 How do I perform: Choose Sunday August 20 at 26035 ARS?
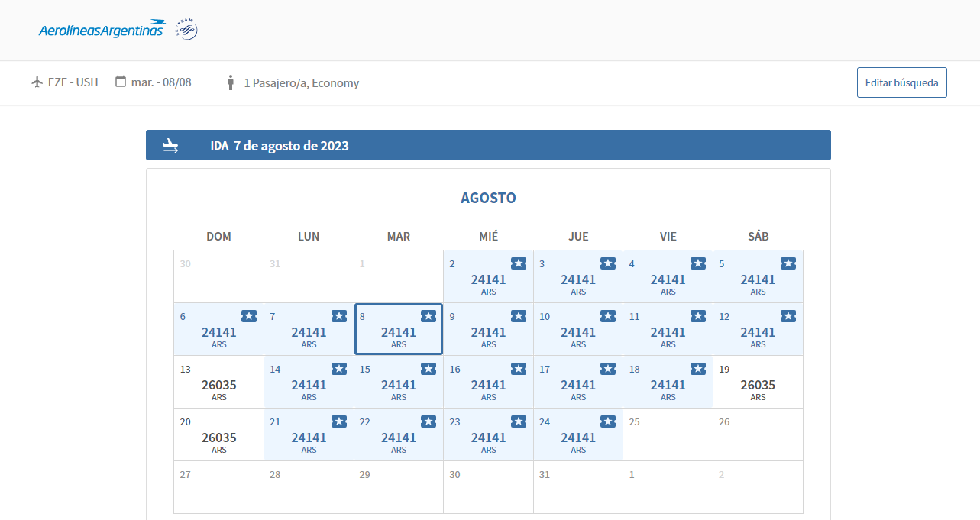pos(218,434)
